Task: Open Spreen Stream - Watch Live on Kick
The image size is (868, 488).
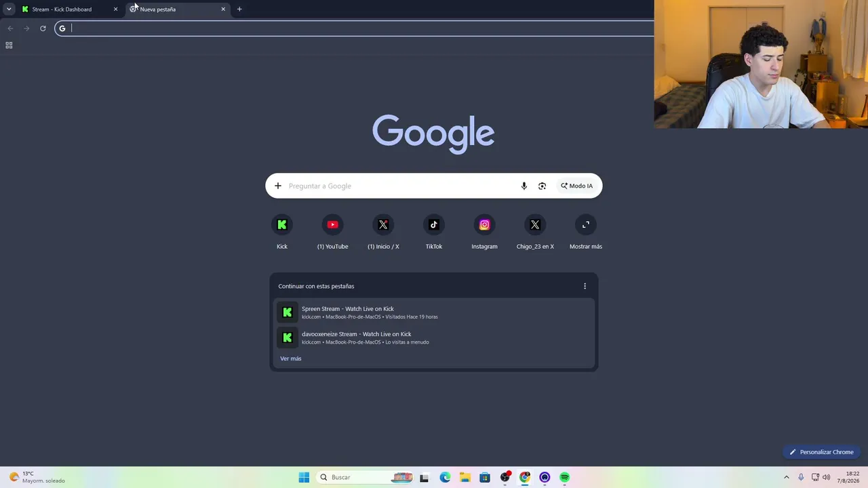Action: click(x=434, y=312)
